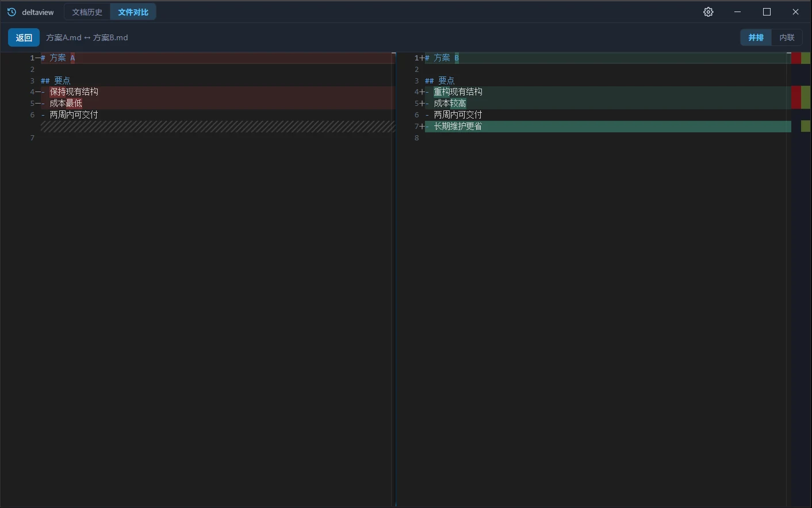Viewport: 812px width, 508px height.
Task: Click the 返回 button
Action: click(x=24, y=37)
